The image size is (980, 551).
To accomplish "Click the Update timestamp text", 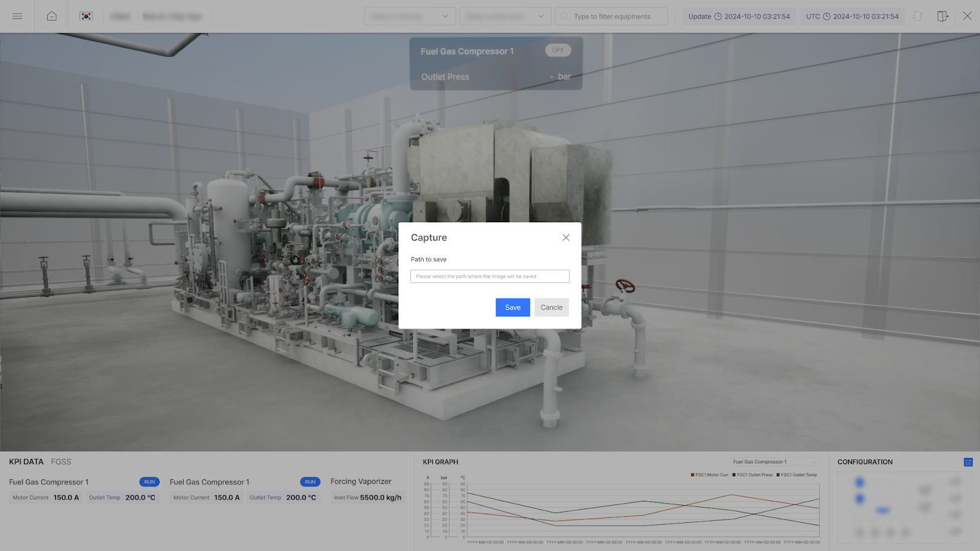I will pyautogui.click(x=757, y=17).
